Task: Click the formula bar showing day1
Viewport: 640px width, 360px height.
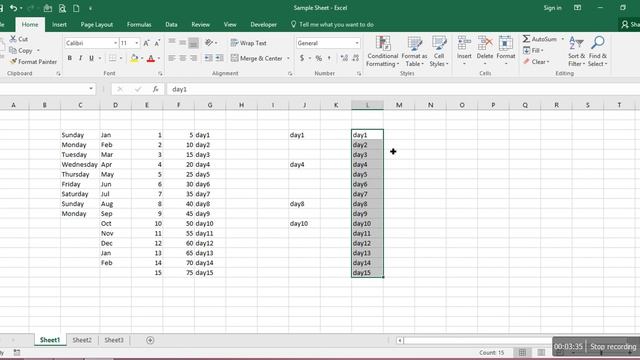Action: pyautogui.click(x=402, y=89)
